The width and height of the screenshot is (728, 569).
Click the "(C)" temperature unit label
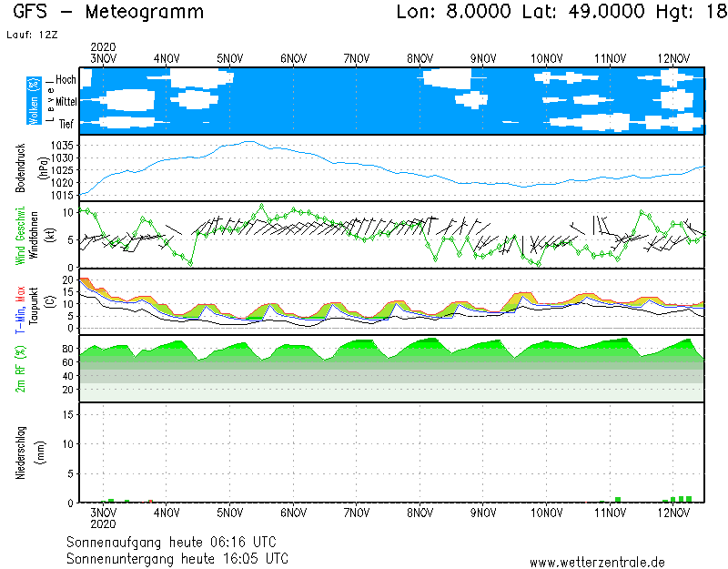point(51,302)
